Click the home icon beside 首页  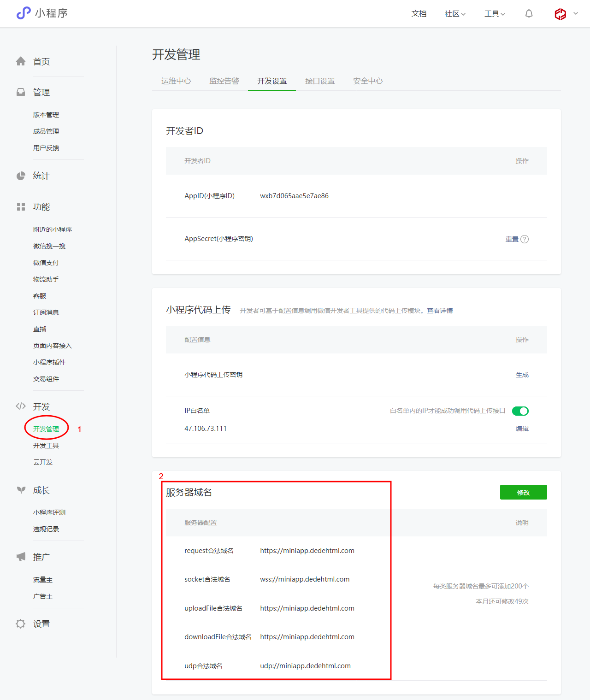(21, 61)
